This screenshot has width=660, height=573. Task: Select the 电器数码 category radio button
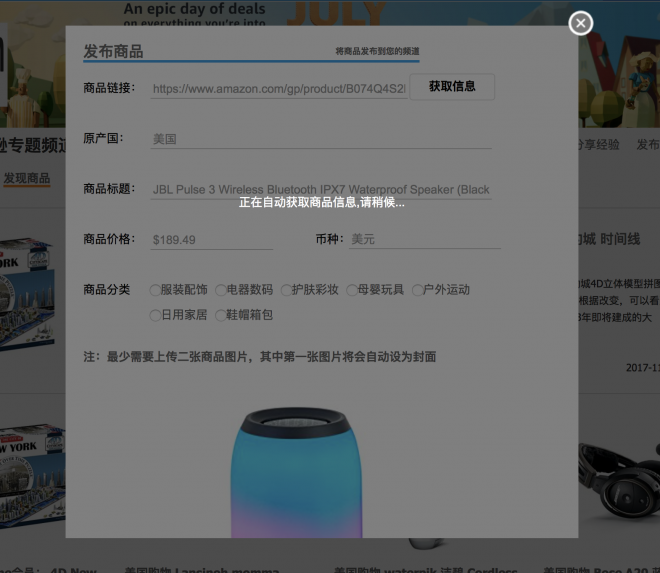point(221,290)
